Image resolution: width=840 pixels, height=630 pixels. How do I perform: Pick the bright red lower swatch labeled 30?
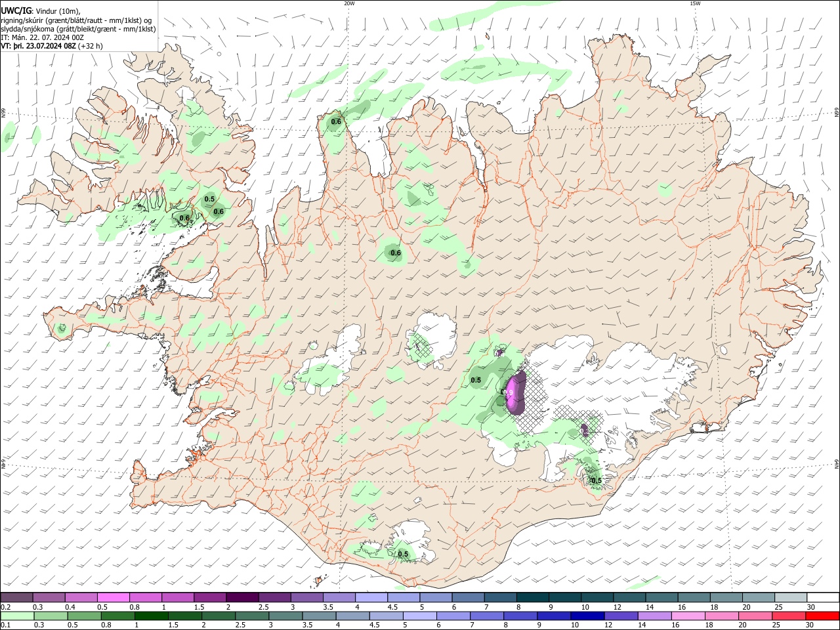pos(822,616)
